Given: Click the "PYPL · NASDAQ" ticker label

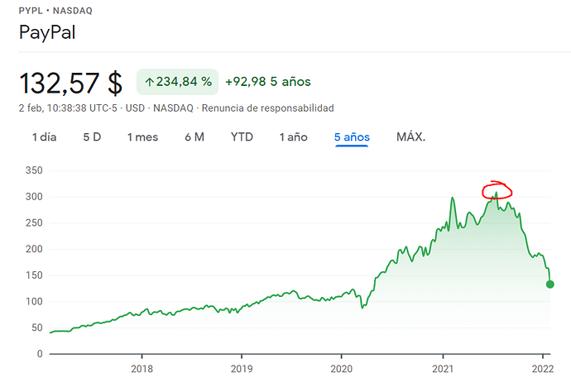Looking at the screenshot, I should click(56, 9).
